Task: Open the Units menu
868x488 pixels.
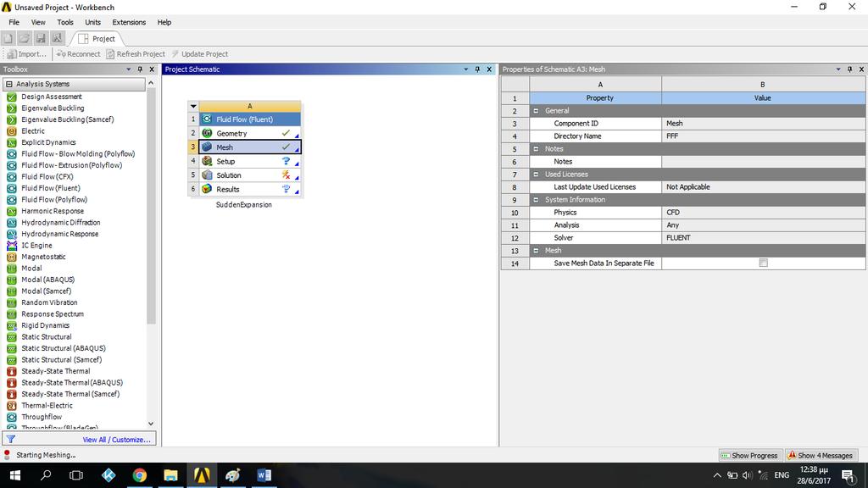Action: (92, 22)
